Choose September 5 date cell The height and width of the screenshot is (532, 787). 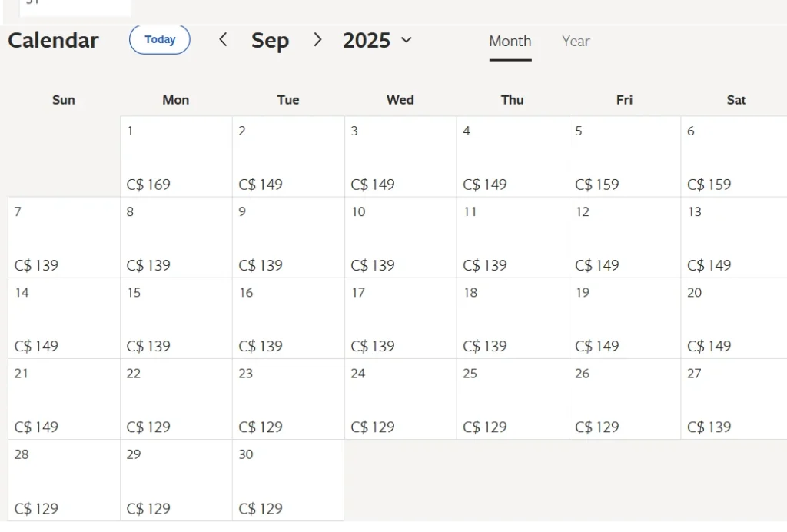pyautogui.click(x=625, y=157)
